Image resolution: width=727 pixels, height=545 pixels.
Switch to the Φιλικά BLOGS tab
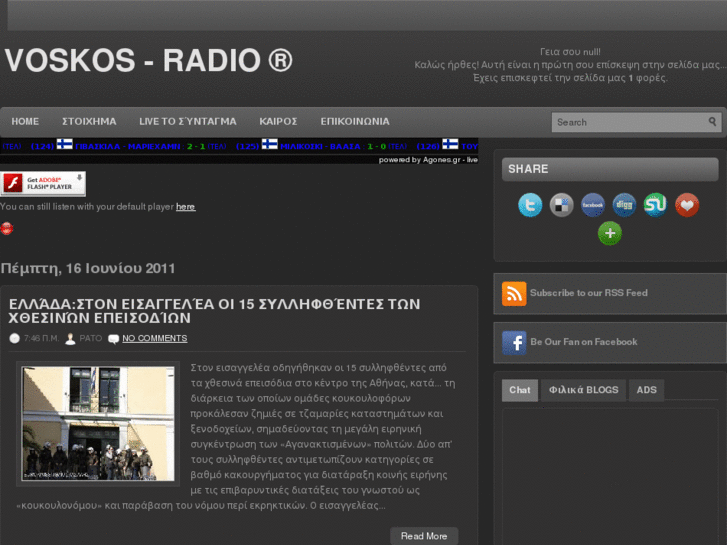point(584,390)
